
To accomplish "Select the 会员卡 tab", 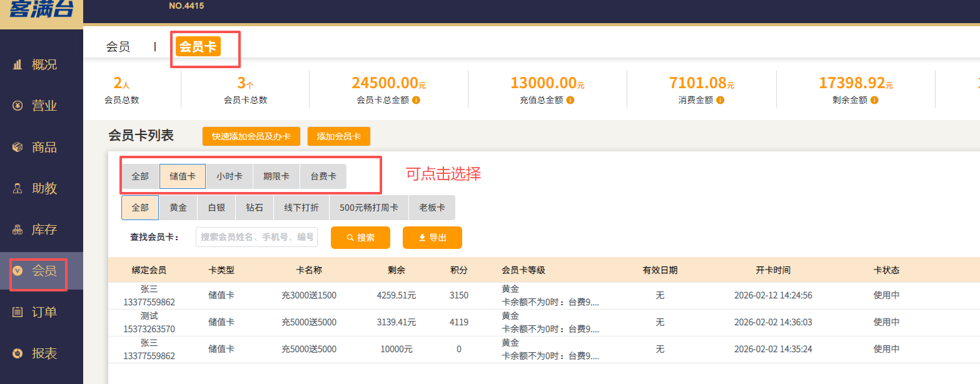I will click(198, 46).
